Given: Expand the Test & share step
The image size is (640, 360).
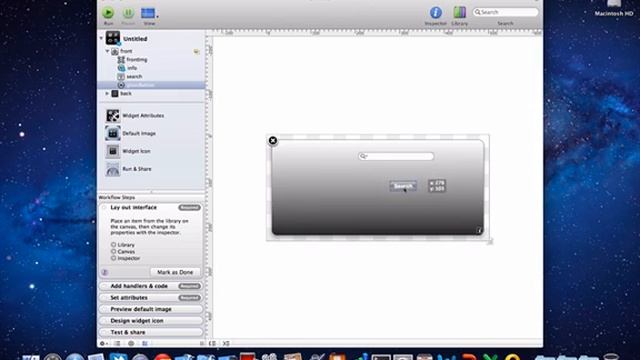Looking at the screenshot, I should point(151,332).
